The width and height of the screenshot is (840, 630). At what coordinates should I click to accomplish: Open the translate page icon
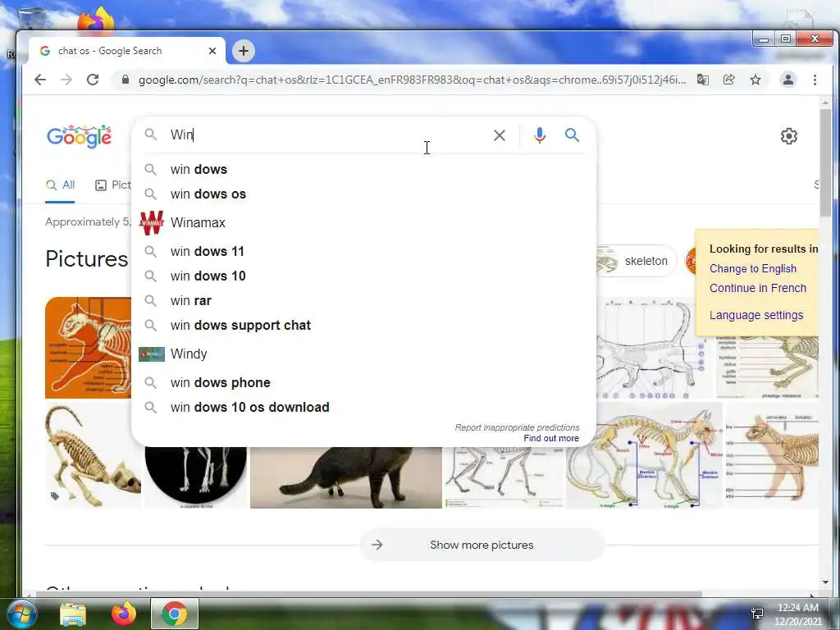(x=702, y=80)
